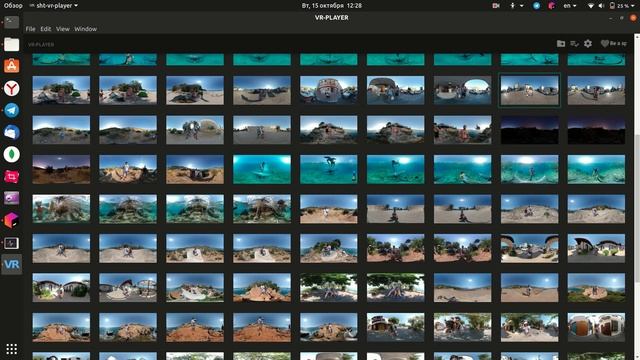Launch Ubuntu Software from the dock
Screen dimensions: 640x360
(x=11, y=66)
